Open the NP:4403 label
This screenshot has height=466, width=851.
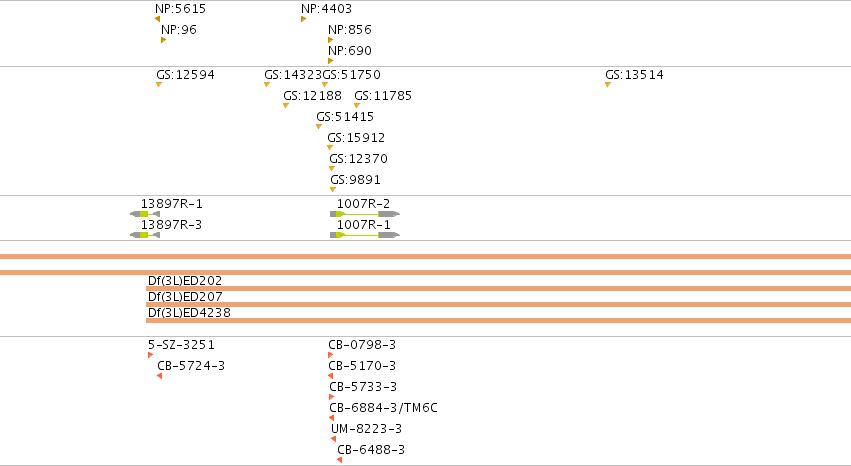click(326, 9)
